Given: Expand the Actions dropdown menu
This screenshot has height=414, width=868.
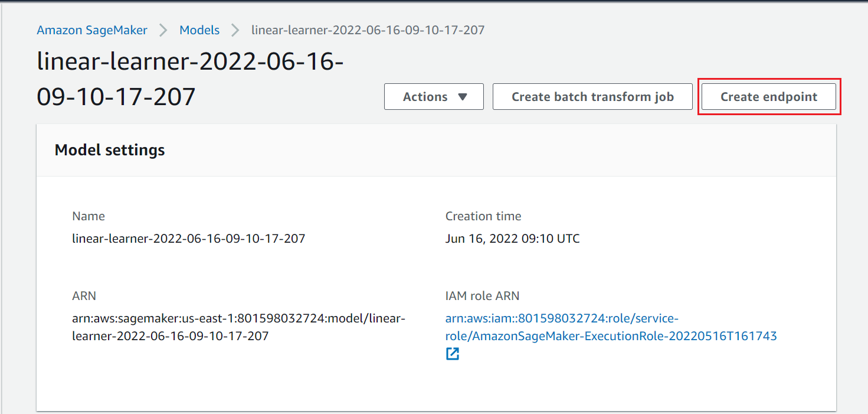Looking at the screenshot, I should [434, 97].
